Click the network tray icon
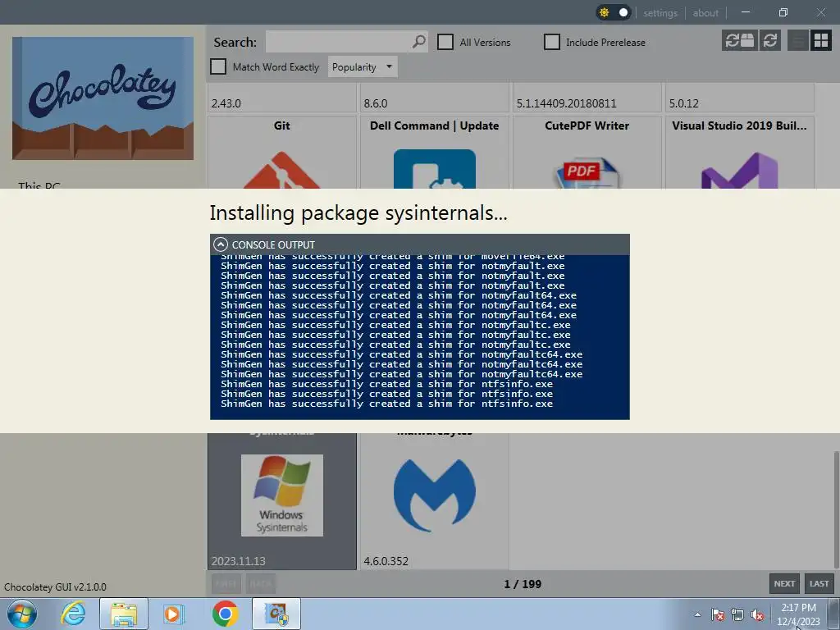840x630 pixels. pos(737,614)
